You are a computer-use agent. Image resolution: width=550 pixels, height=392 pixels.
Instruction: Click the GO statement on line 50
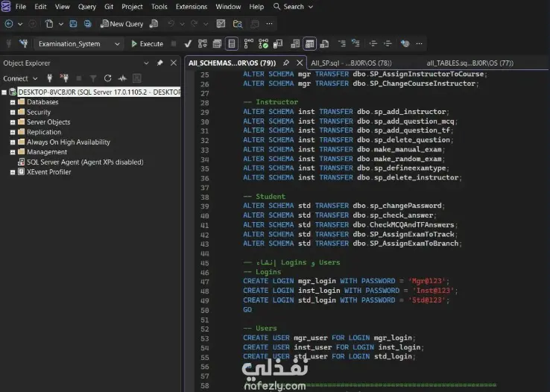[x=247, y=309]
